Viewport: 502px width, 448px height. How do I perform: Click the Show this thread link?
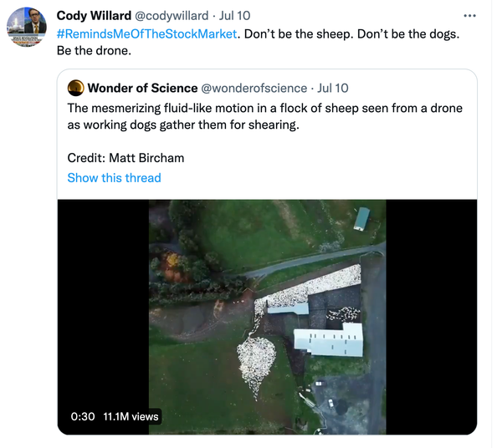click(x=114, y=178)
